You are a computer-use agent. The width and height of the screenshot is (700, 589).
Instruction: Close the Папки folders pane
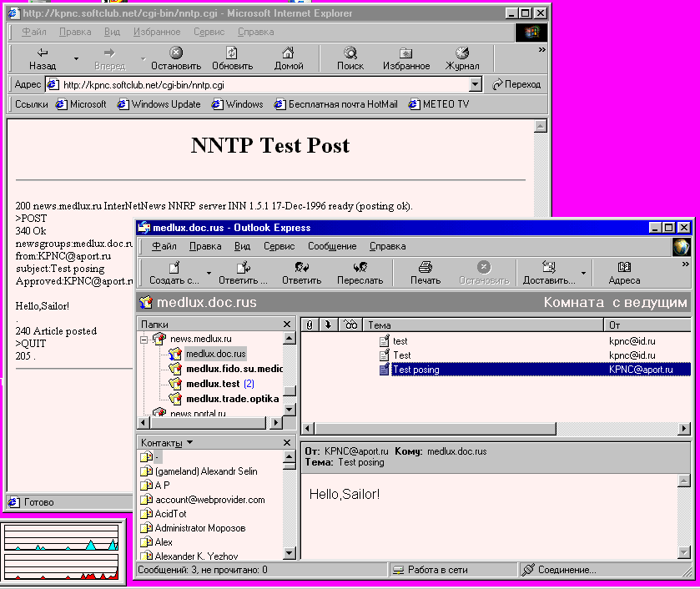tap(287, 325)
